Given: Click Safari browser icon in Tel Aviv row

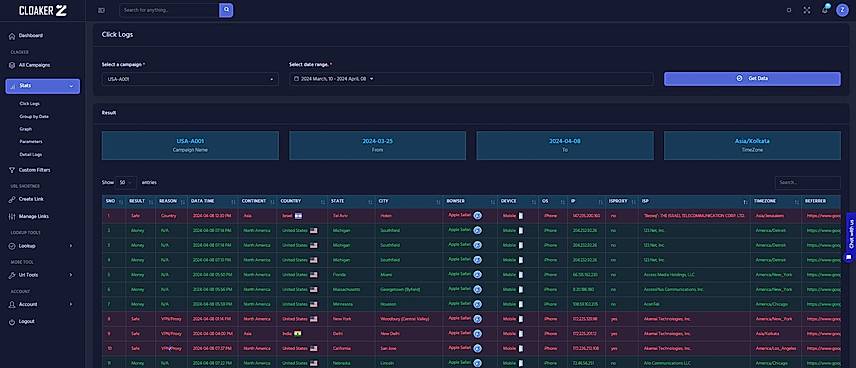Looking at the screenshot, I should coord(477,216).
